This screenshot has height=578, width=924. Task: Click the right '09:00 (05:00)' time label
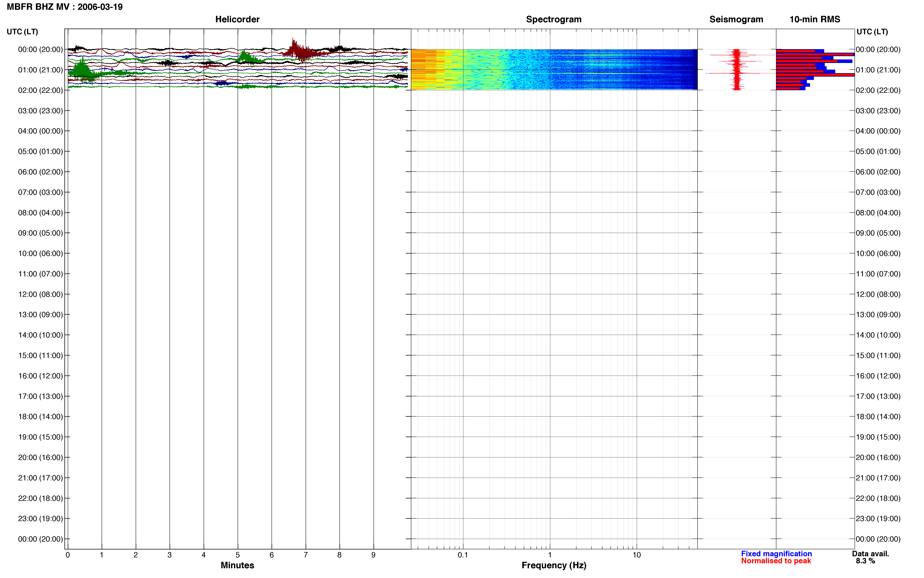coord(878,233)
